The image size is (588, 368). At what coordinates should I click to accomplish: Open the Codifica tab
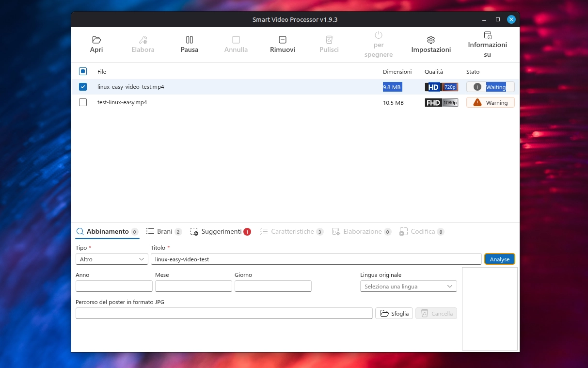pyautogui.click(x=422, y=232)
